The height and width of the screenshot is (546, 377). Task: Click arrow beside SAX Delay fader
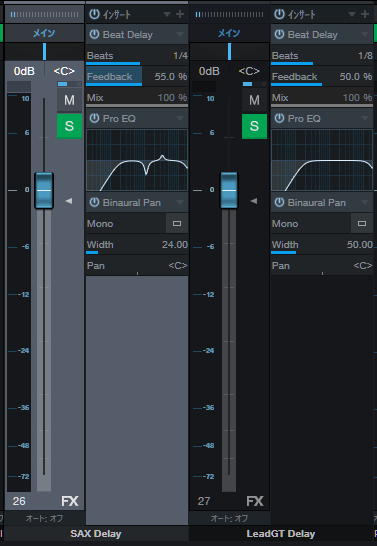[x=69, y=201]
